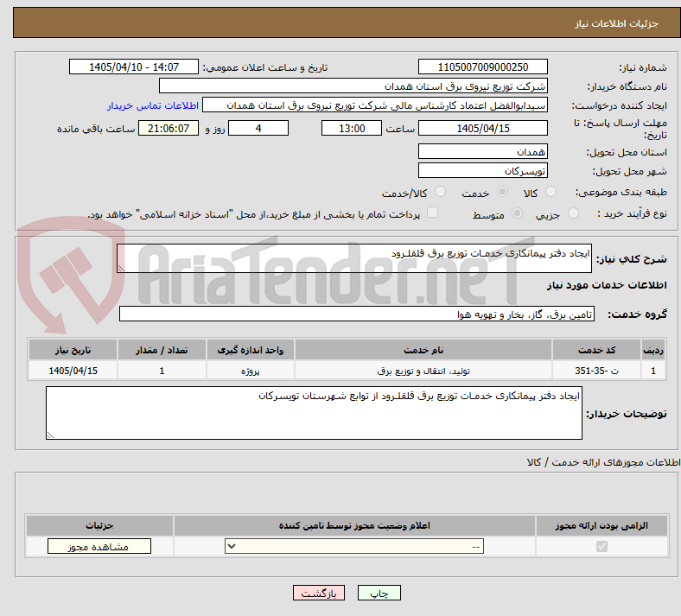Click the جزئیات column header

pos(99,525)
